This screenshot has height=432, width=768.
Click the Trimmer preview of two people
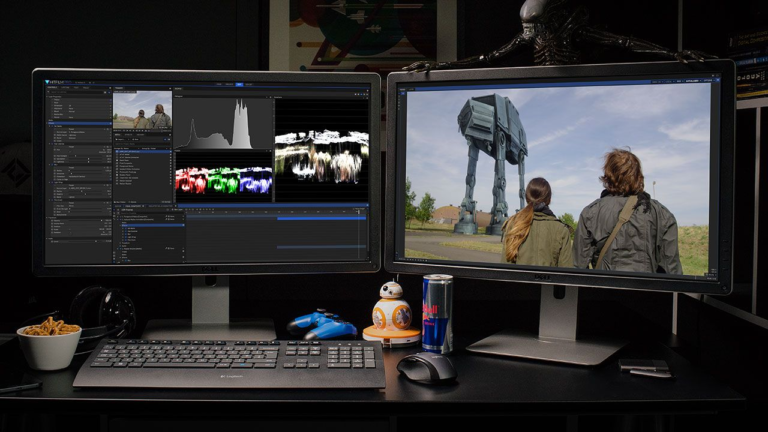pyautogui.click(x=142, y=110)
